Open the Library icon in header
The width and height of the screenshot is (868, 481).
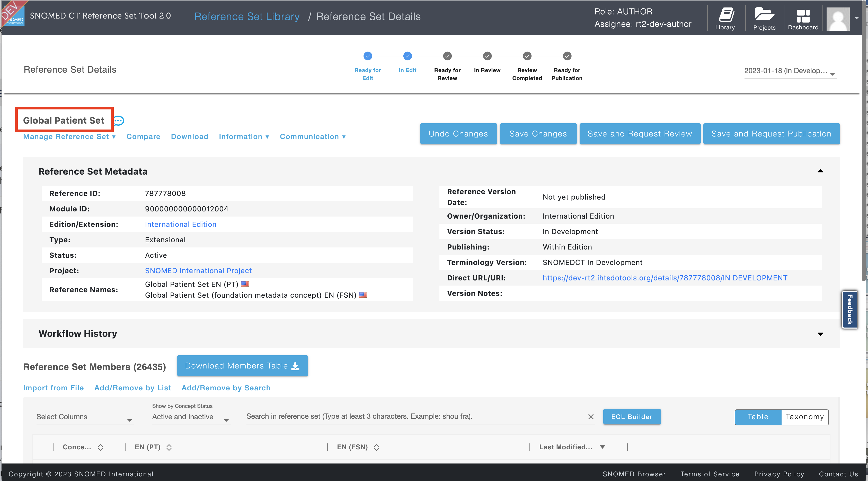[725, 18]
